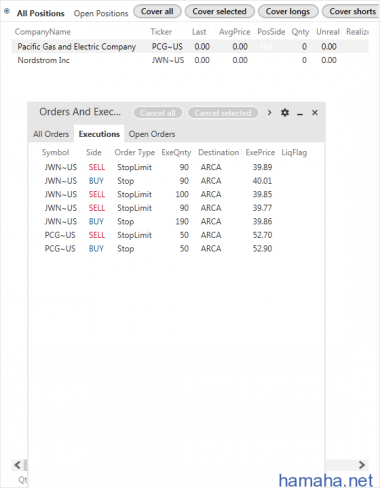The height and width of the screenshot is (488, 380).
Task: Select the execution with price 39.77
Action: 176,208
